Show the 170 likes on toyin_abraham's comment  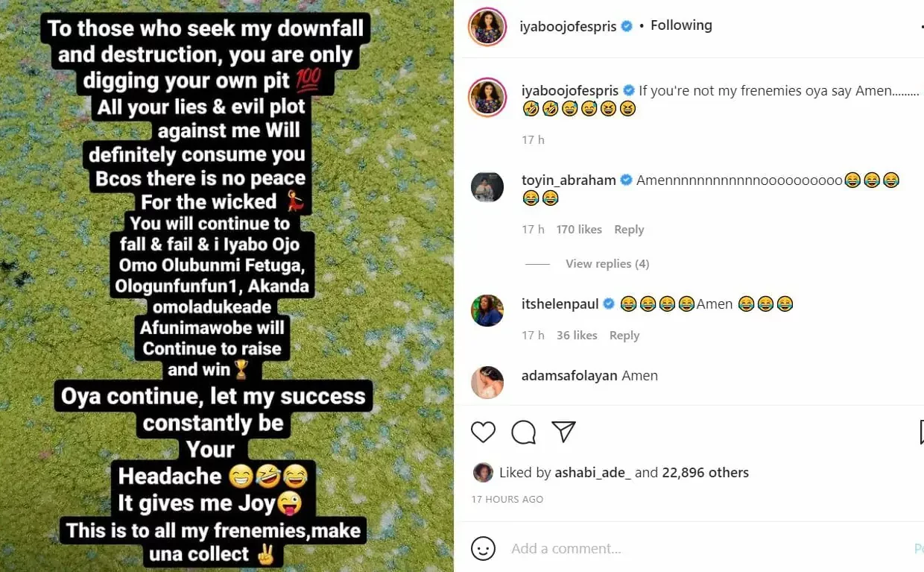pyautogui.click(x=579, y=230)
